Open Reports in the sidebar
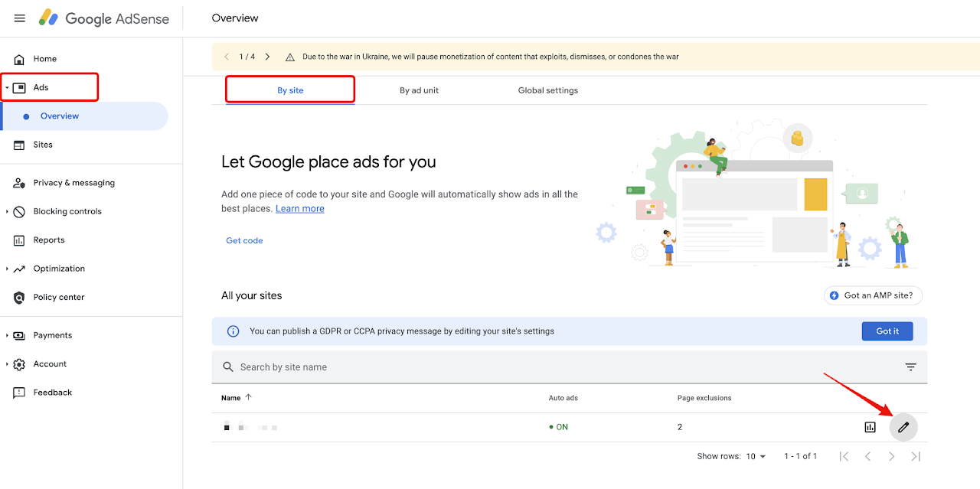Image resolution: width=980 pixels, height=489 pixels. [x=48, y=240]
